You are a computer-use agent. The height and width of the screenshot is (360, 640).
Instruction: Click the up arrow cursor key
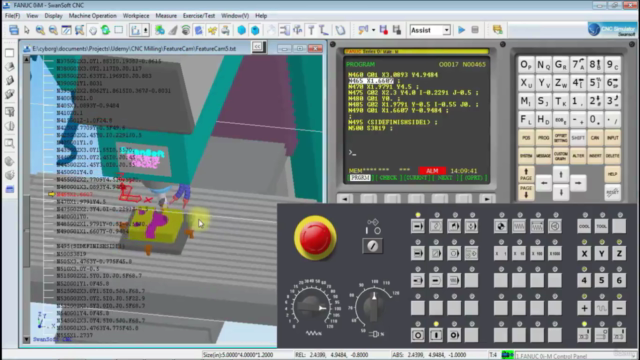(x=561, y=174)
